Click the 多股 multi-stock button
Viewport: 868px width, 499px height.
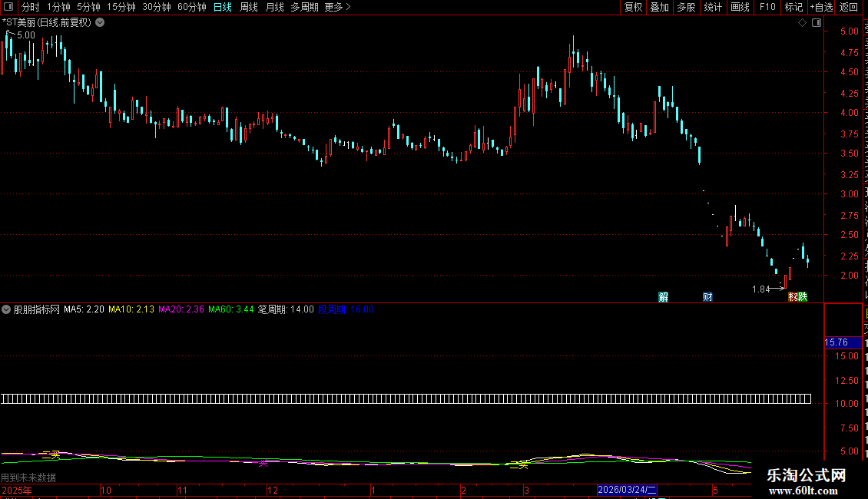[x=687, y=7]
